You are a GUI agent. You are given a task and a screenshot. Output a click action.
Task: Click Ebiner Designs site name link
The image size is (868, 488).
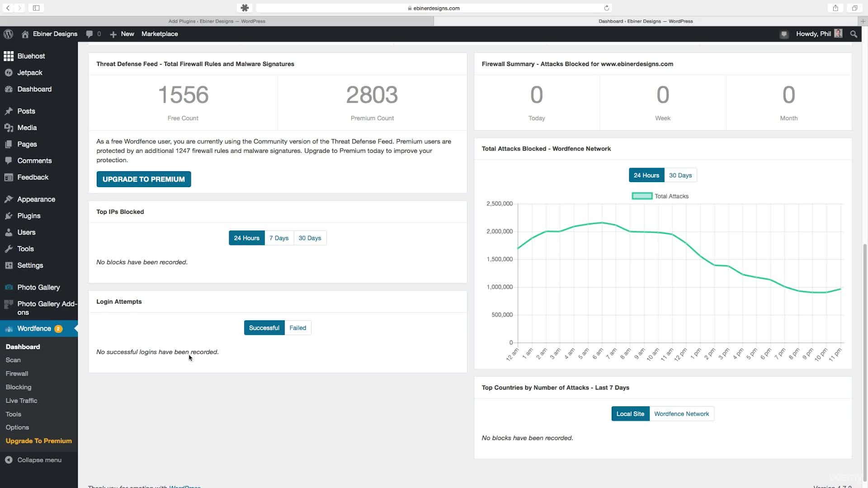point(55,34)
